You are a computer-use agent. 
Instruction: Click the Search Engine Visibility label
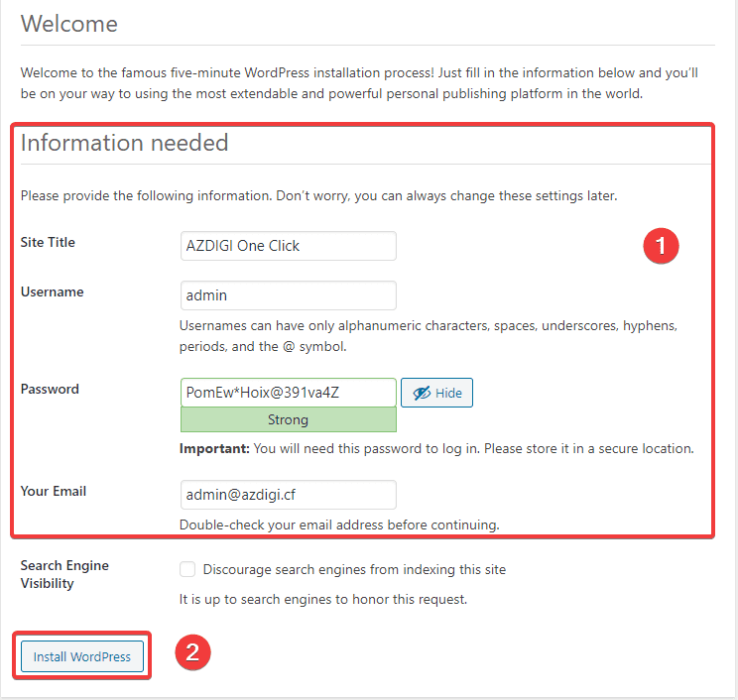point(64,574)
